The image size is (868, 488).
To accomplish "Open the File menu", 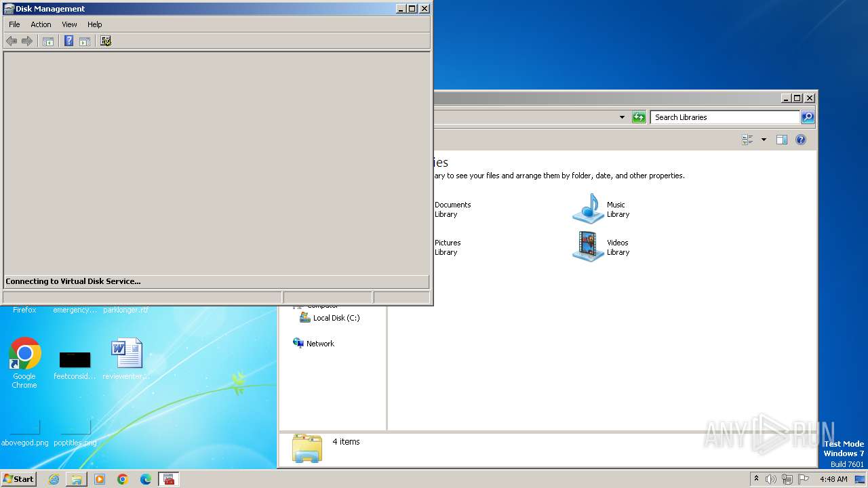I will 14,24.
